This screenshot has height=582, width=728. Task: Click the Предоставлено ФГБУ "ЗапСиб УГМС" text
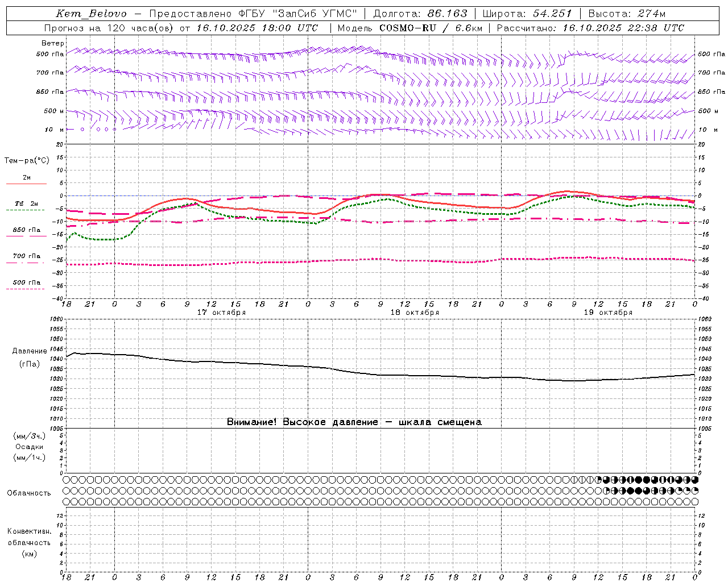[x=254, y=14]
